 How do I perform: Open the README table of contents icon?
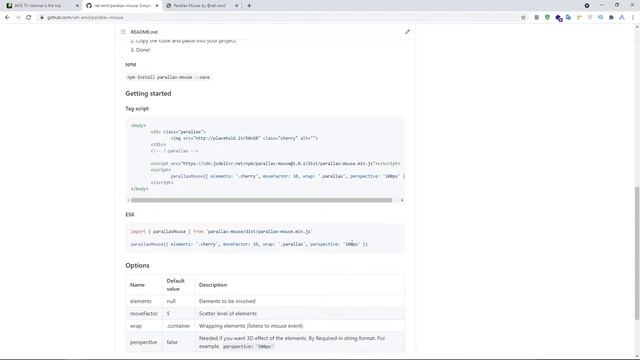pyautogui.click(x=123, y=32)
